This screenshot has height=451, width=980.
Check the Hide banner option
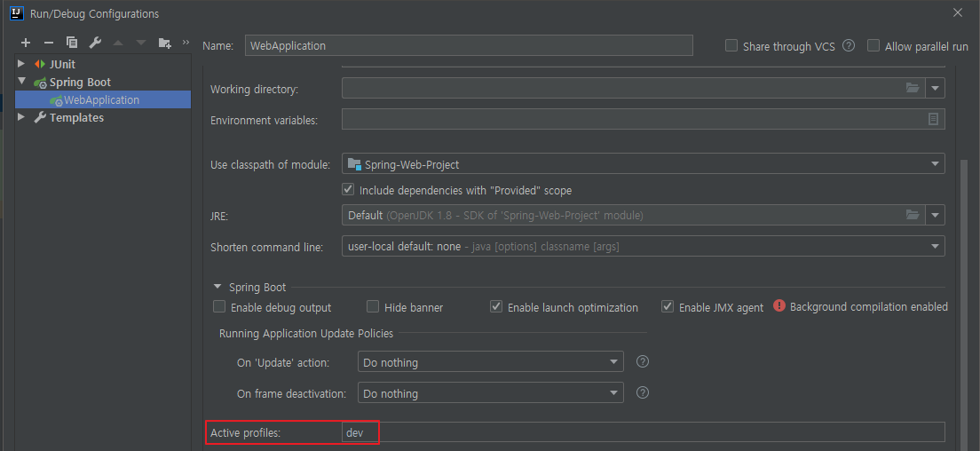click(373, 306)
